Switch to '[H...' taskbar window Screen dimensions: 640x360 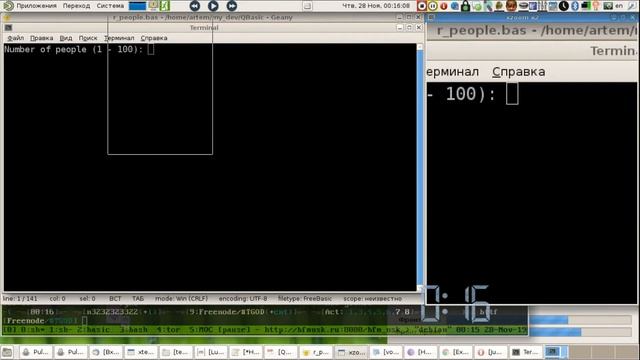tap(420, 352)
